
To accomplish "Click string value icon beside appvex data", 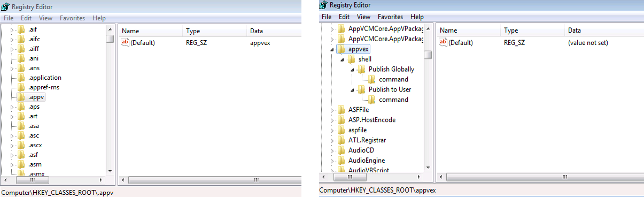I will point(125,42).
